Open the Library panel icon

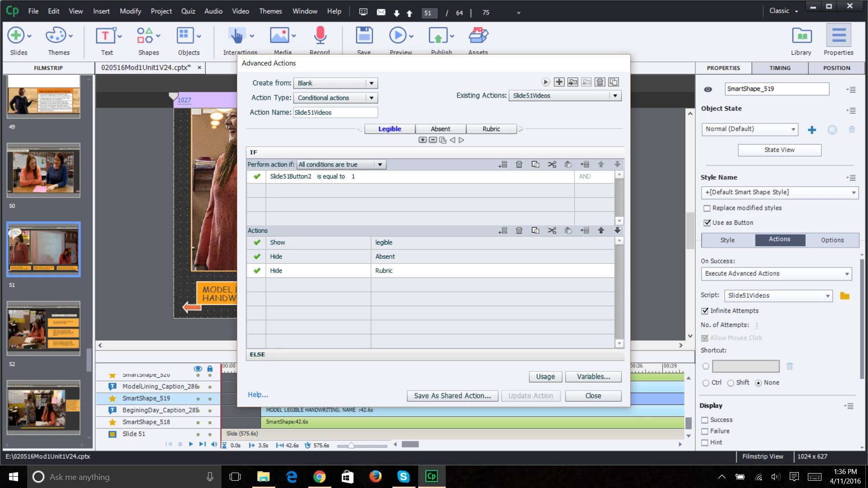pyautogui.click(x=801, y=36)
